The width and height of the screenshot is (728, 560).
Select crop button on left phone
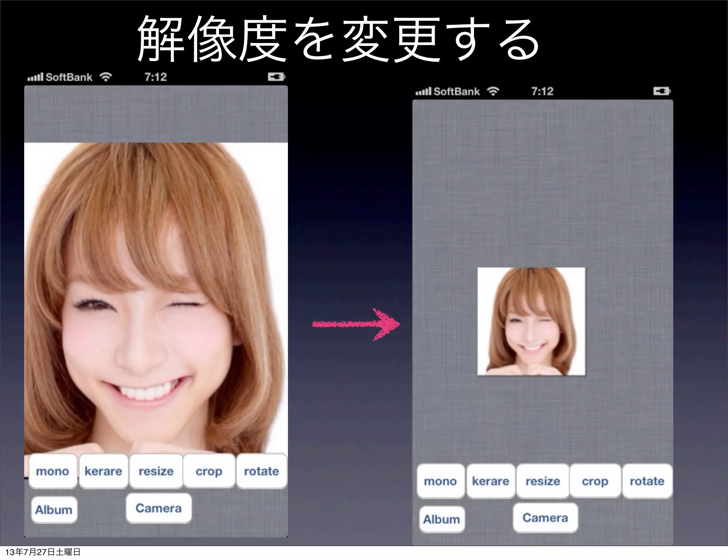(209, 471)
